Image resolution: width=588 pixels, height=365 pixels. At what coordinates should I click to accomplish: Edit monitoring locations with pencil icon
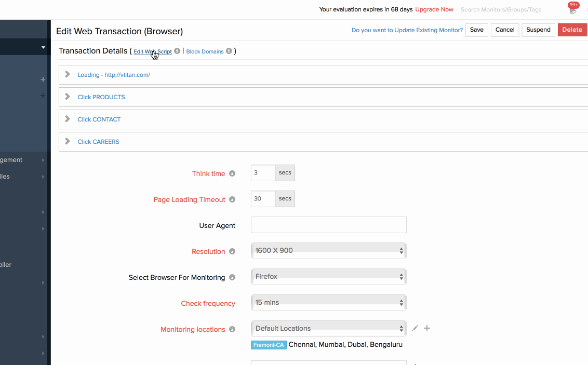coord(415,328)
